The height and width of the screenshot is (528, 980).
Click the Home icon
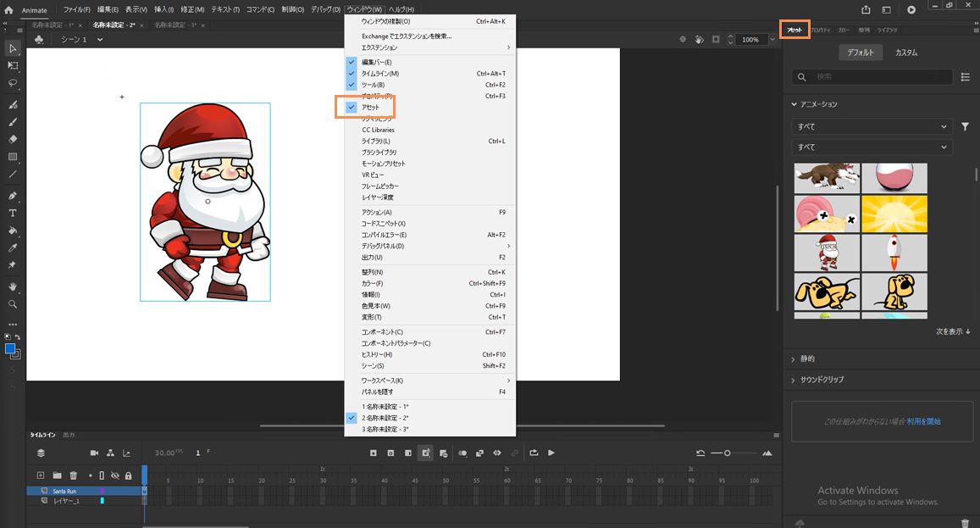[x=8, y=9]
